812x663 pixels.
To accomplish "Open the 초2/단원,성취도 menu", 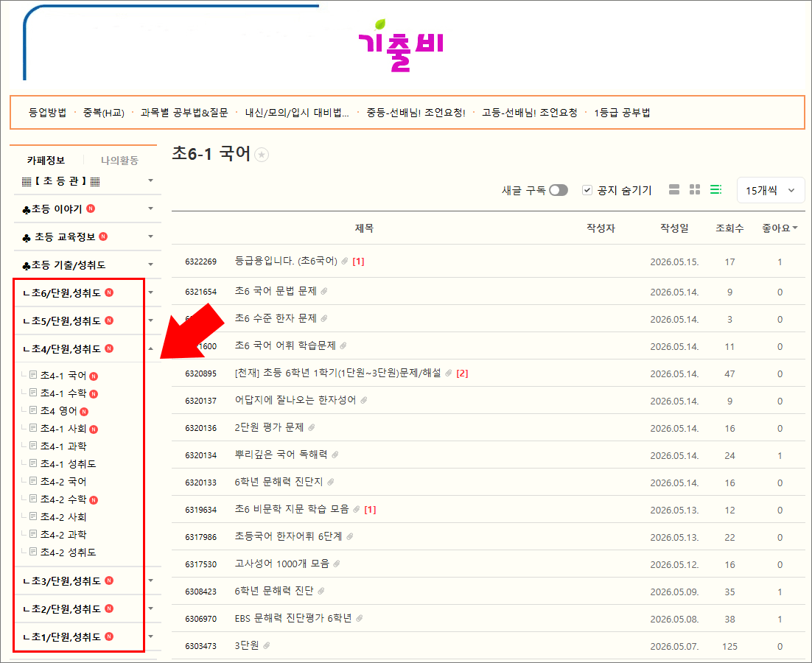I will pos(62,608).
